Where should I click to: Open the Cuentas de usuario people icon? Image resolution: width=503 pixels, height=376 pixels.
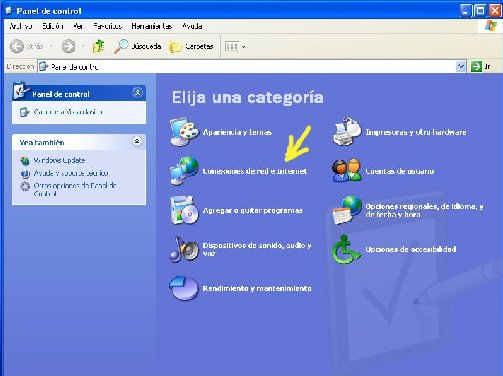(x=347, y=170)
